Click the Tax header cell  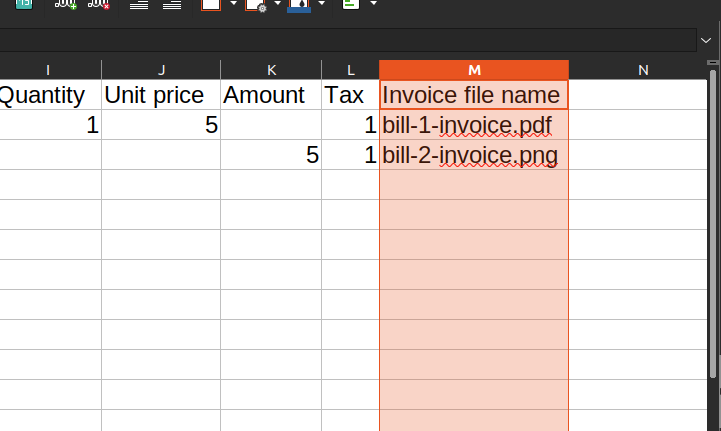click(350, 95)
